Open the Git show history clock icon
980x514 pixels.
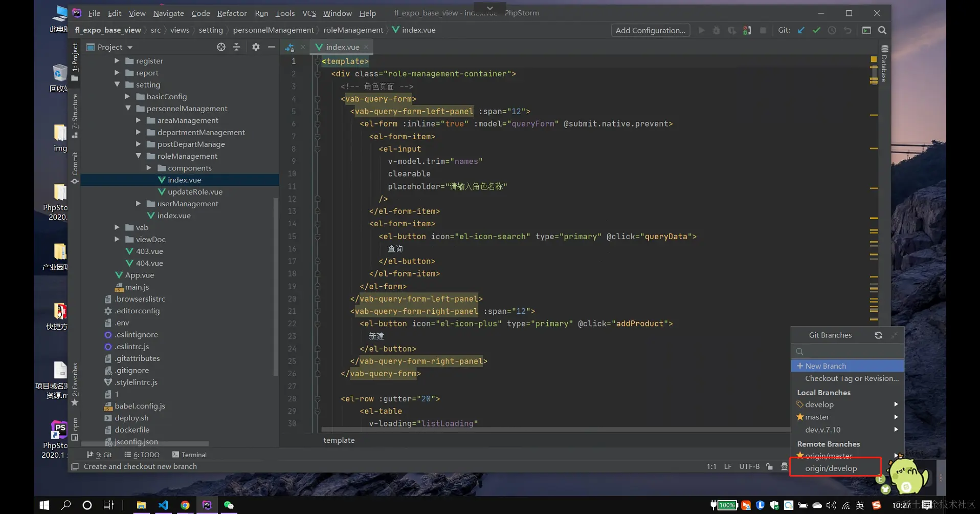[x=832, y=30]
